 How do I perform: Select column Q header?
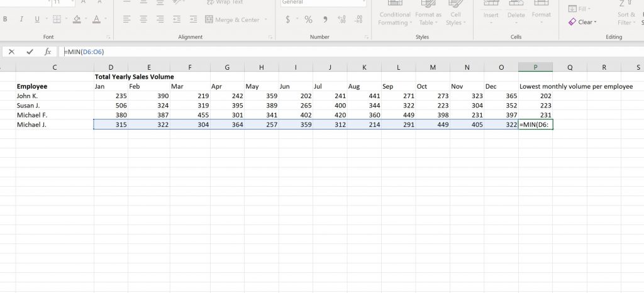(570, 67)
